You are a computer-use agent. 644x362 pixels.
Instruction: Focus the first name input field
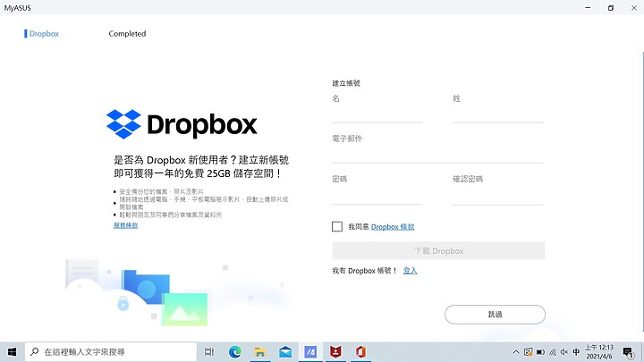pos(377,114)
